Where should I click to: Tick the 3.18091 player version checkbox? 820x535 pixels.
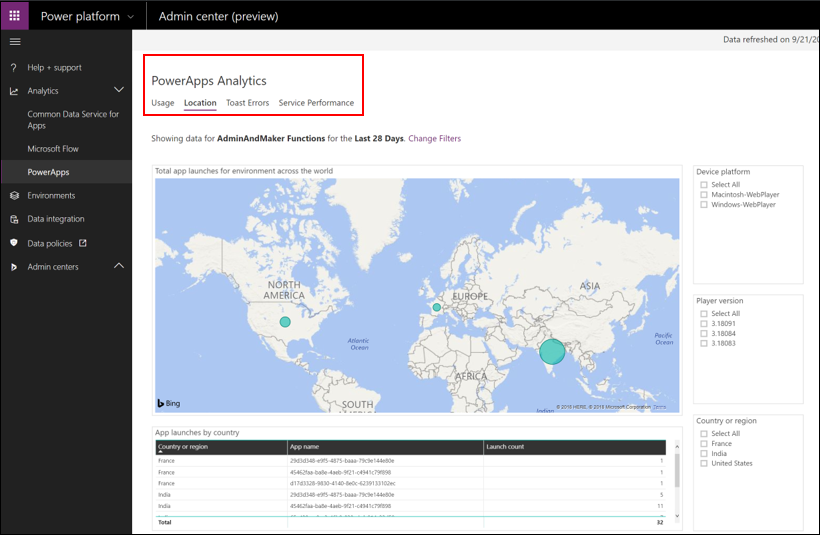click(x=704, y=324)
